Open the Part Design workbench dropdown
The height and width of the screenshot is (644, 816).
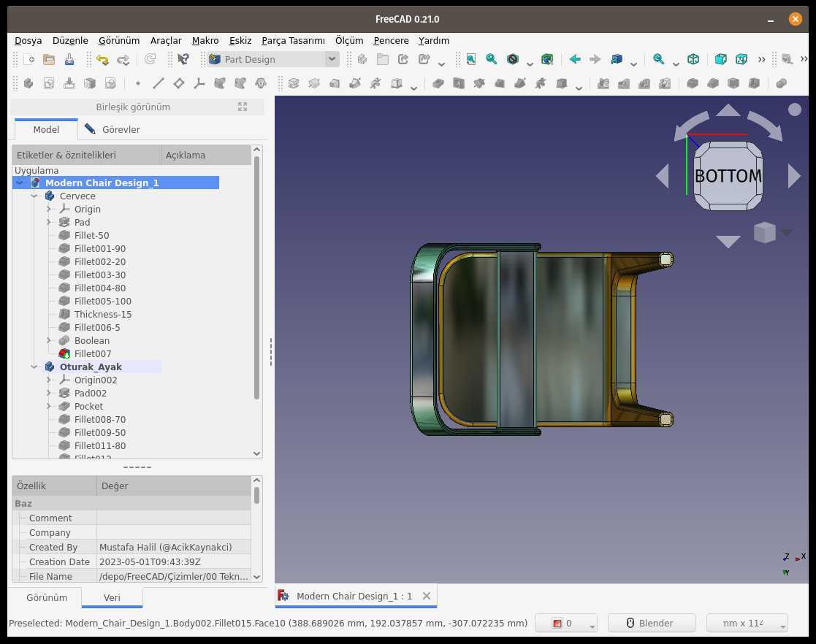click(273, 59)
